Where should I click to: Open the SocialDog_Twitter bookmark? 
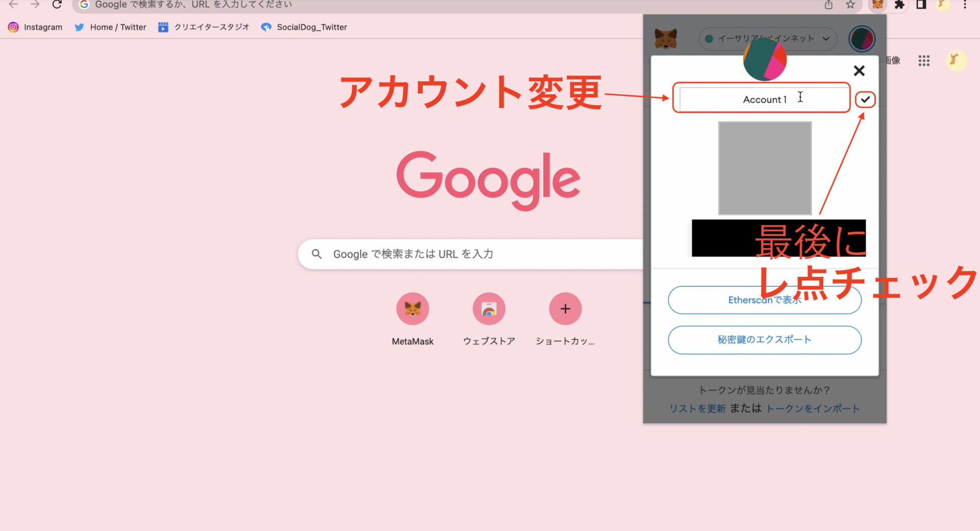click(x=304, y=27)
